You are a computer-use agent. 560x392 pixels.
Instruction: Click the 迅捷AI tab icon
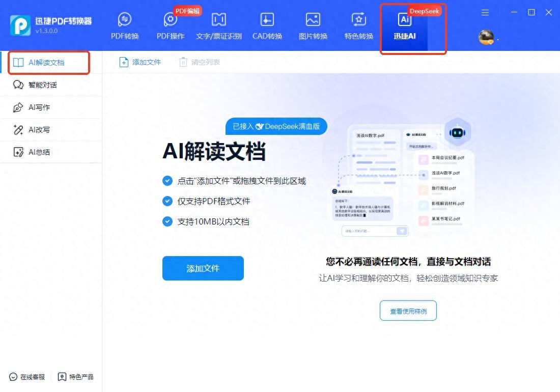click(405, 20)
